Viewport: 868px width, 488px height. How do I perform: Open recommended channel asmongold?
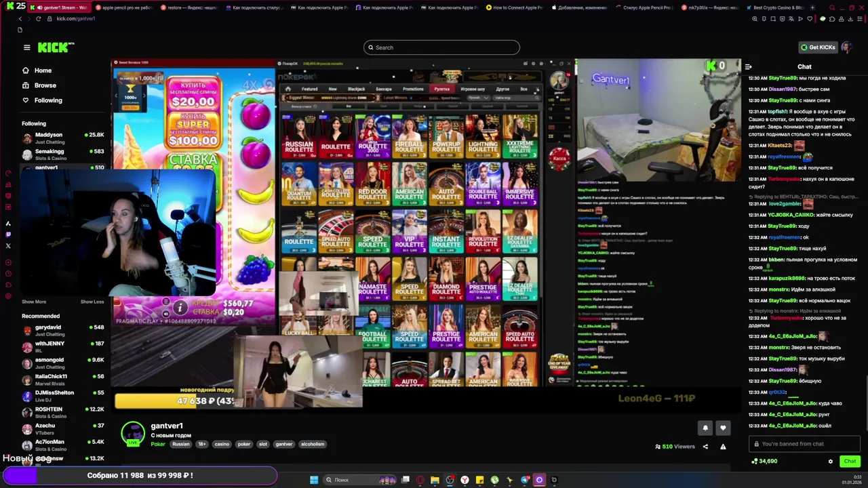click(x=62, y=363)
